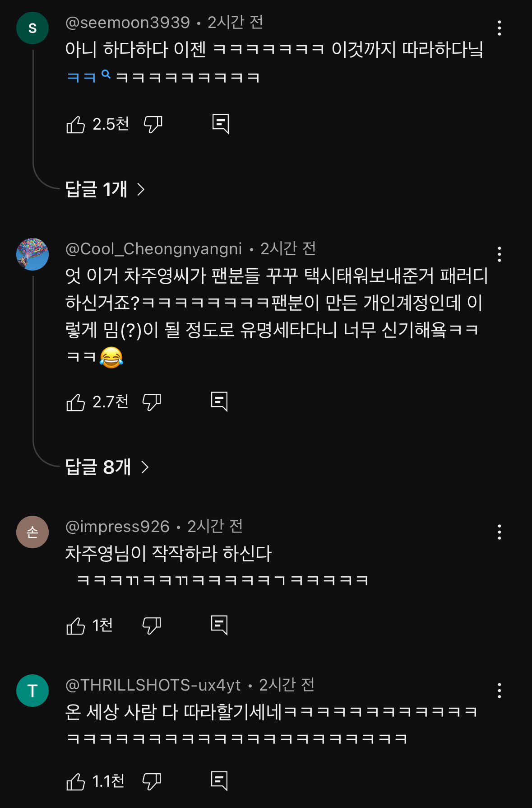Like the @THRILLSHOTS-ux4yt comment
Viewport: 532px width, 808px height.
[x=76, y=782]
